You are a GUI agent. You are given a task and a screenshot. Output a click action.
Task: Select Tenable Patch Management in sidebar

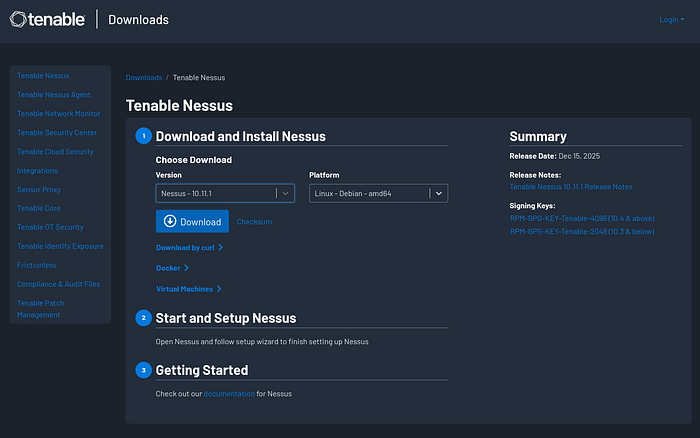click(x=41, y=309)
